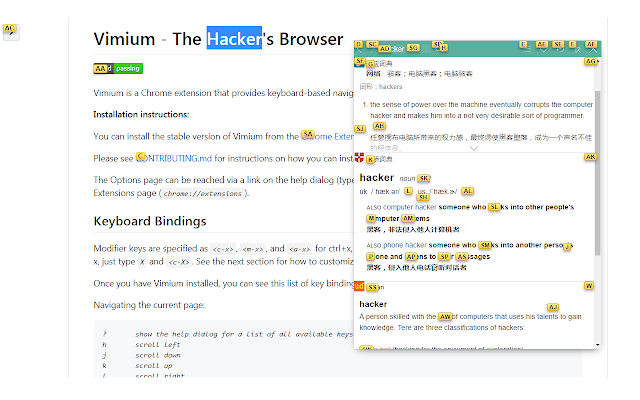Viewport: 640px width, 400px height.
Task: Open search history icon in panel header
Action: point(560,49)
